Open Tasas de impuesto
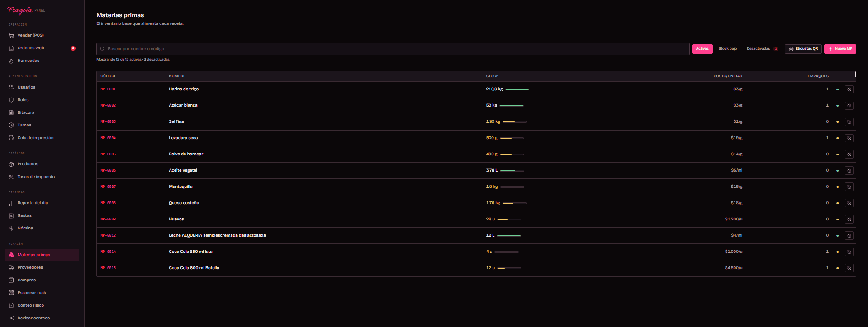Viewport: 868px width, 327px height. 42,177
